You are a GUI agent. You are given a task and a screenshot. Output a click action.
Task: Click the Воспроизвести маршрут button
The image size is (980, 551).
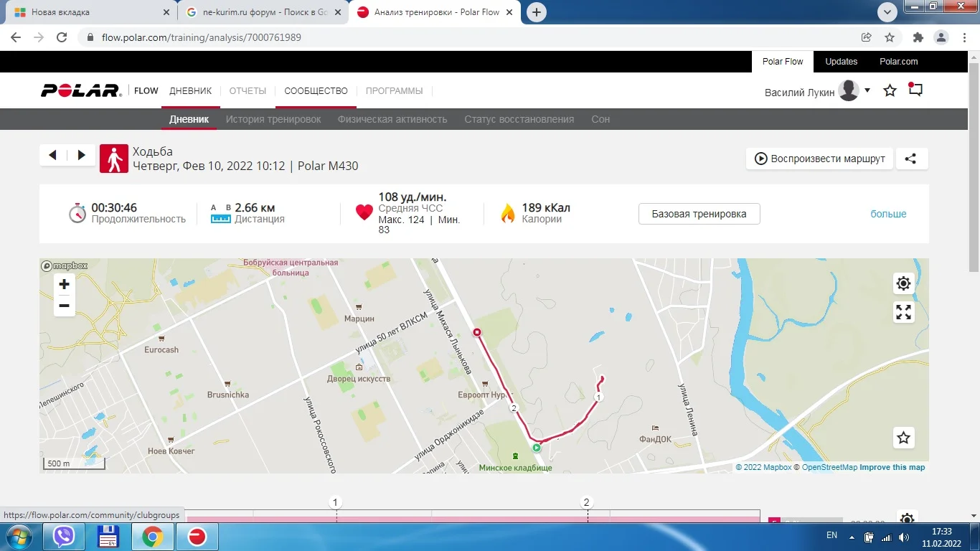(819, 159)
